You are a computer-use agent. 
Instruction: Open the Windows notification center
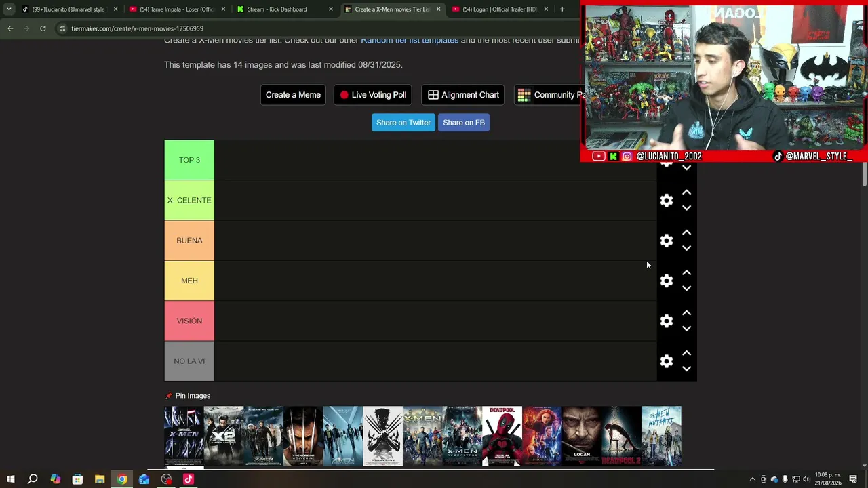click(x=853, y=480)
